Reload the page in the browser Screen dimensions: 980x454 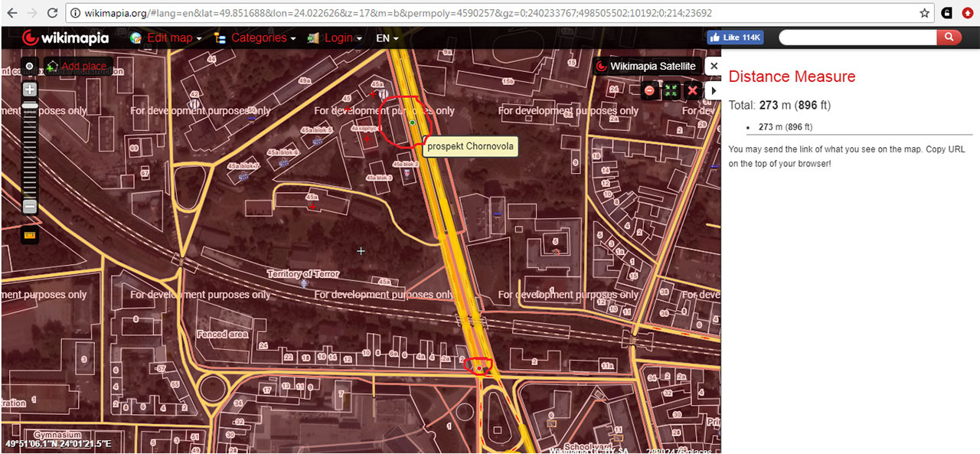52,13
